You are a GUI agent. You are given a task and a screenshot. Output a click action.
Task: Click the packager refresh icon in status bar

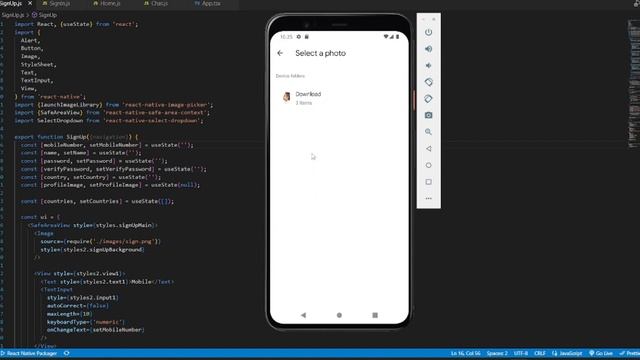click(x=67, y=353)
